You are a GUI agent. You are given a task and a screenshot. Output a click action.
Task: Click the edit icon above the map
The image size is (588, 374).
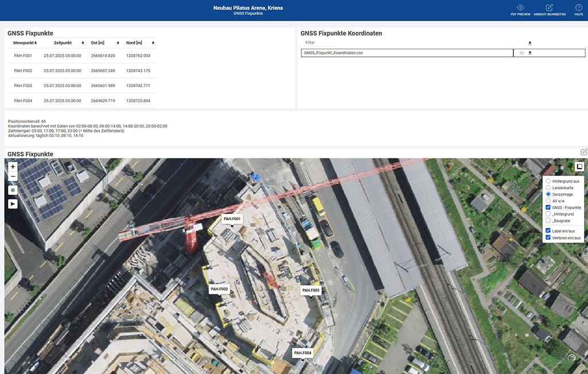point(584,152)
